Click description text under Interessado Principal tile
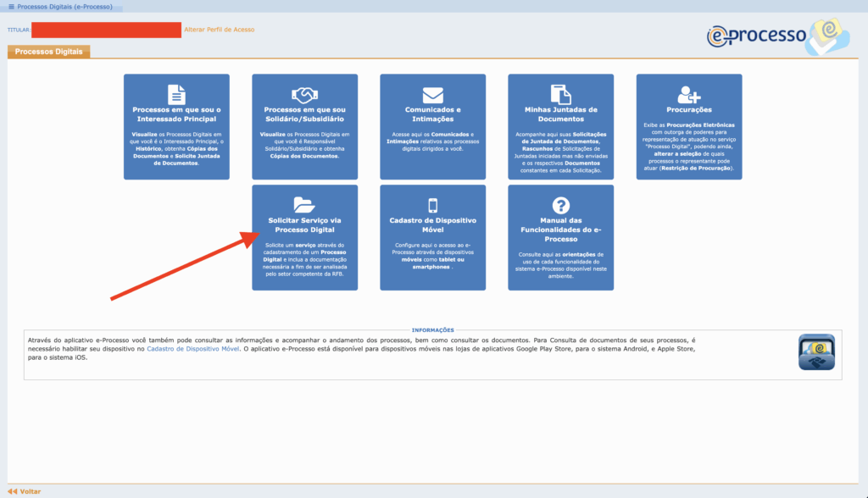The width and height of the screenshot is (868, 498). 176,149
